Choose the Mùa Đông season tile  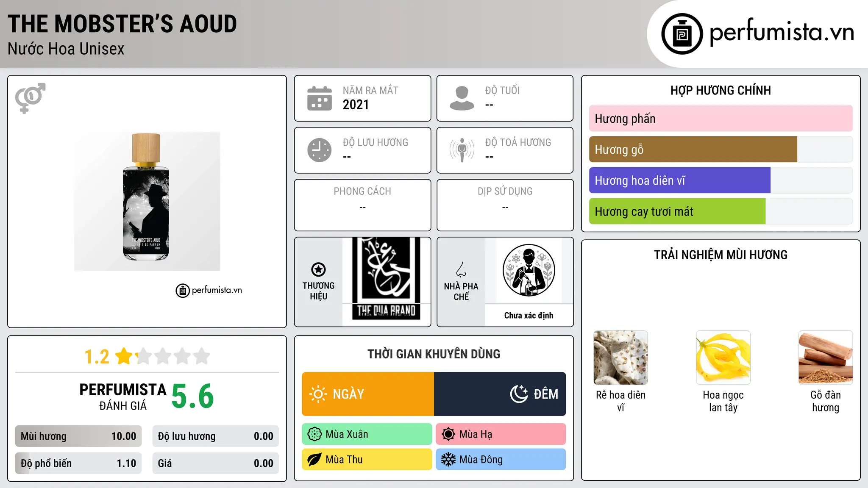[501, 460]
